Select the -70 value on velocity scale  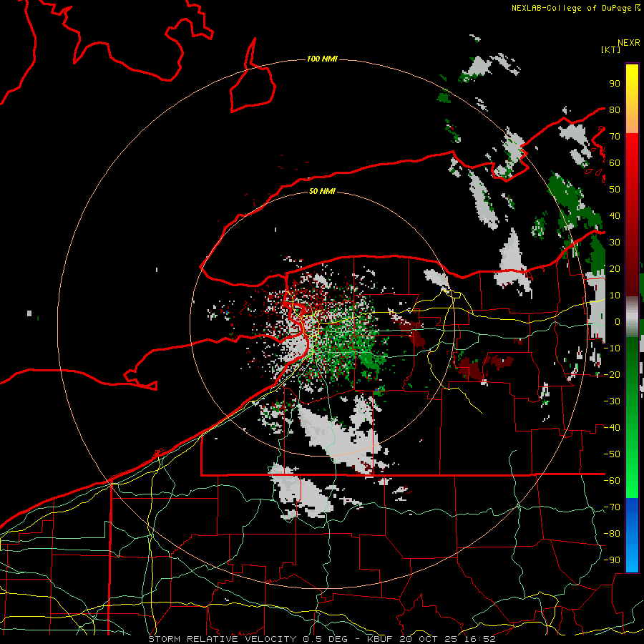point(612,507)
